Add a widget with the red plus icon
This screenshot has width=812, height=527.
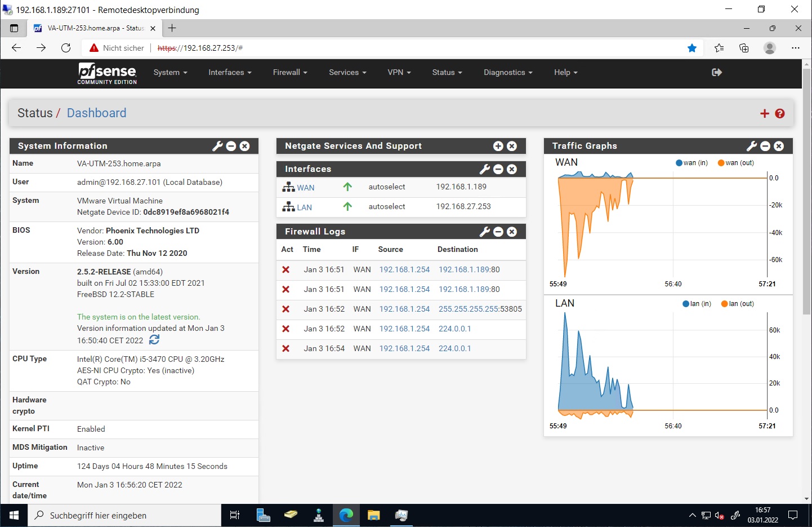click(x=764, y=113)
